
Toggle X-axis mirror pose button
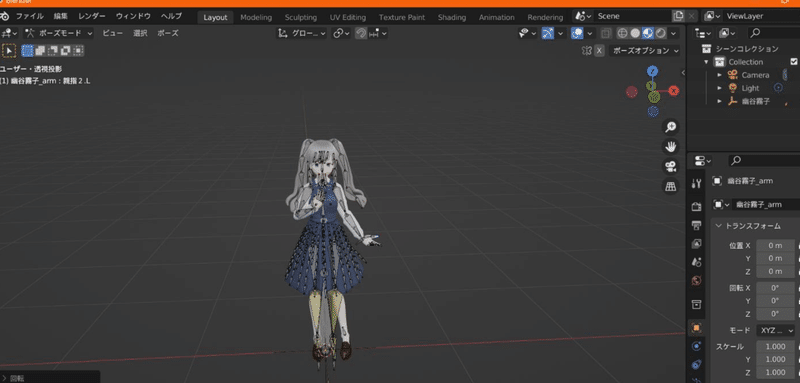599,50
